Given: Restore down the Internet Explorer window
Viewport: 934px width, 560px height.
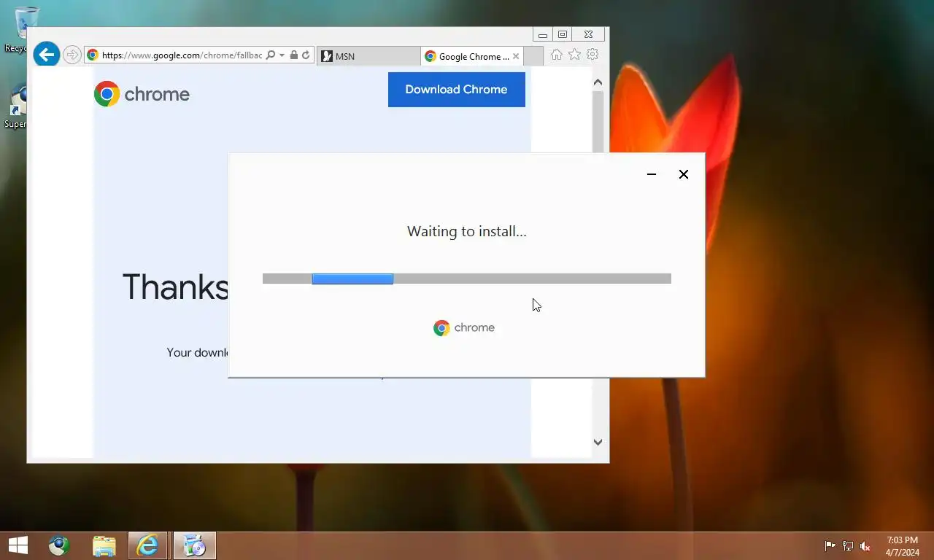Looking at the screenshot, I should click(x=563, y=34).
